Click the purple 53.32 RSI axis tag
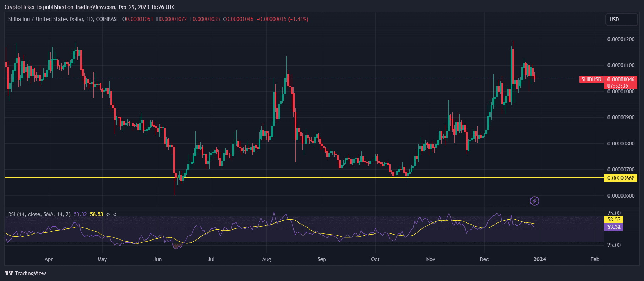The height and width of the screenshot is (281, 644). [613, 227]
